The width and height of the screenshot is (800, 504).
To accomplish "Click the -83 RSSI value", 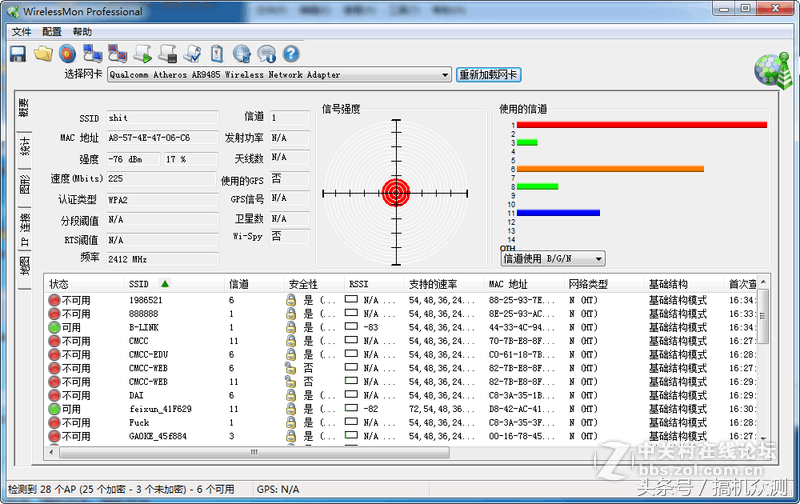I will pos(371,327).
